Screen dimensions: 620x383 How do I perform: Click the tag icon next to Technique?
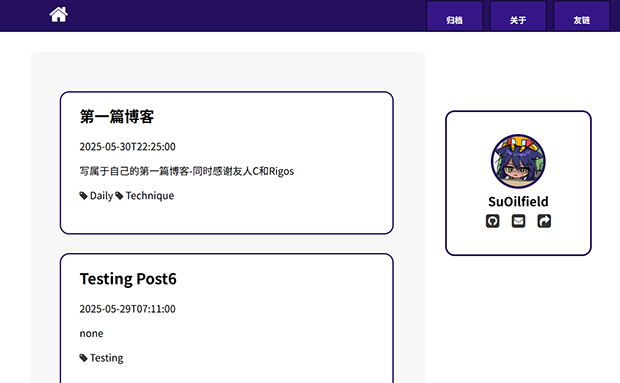(x=119, y=196)
